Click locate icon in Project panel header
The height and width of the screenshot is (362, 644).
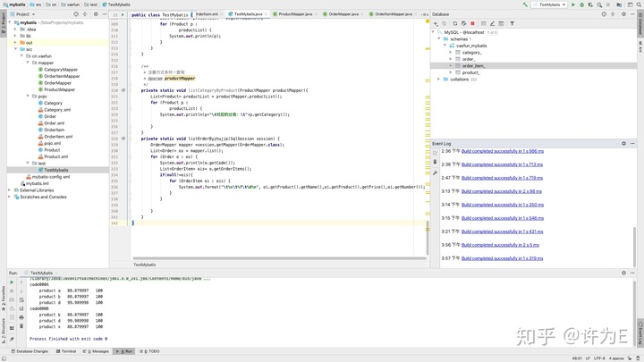76,14
